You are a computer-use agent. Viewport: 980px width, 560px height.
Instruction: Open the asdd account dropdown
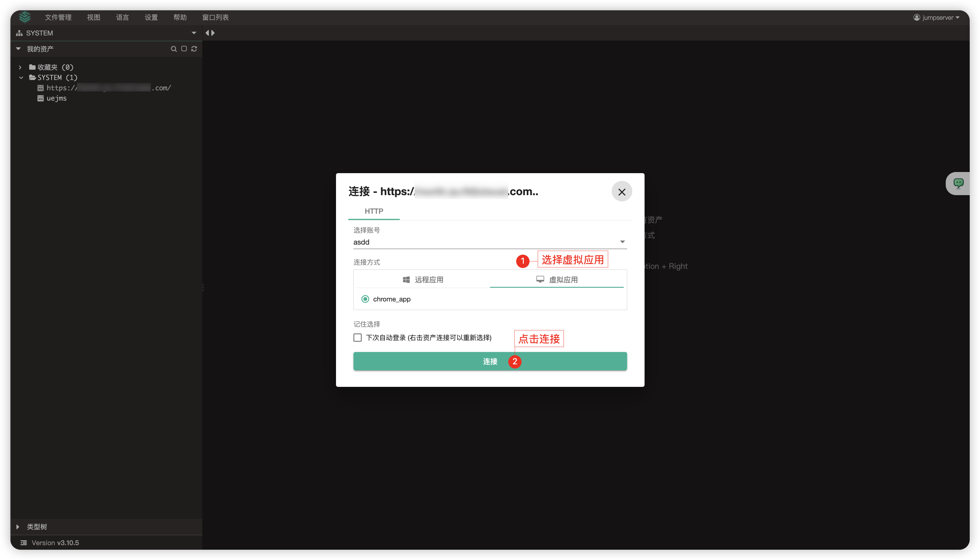click(x=490, y=242)
